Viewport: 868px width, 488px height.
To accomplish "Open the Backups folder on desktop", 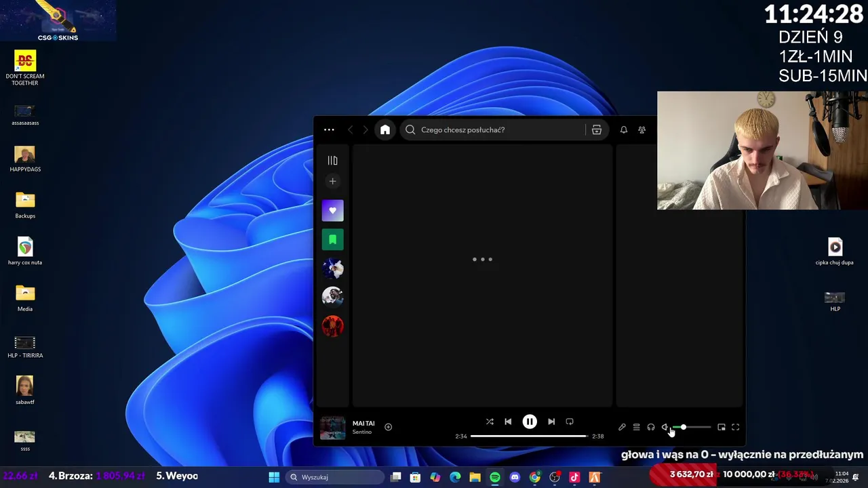I will point(25,206).
